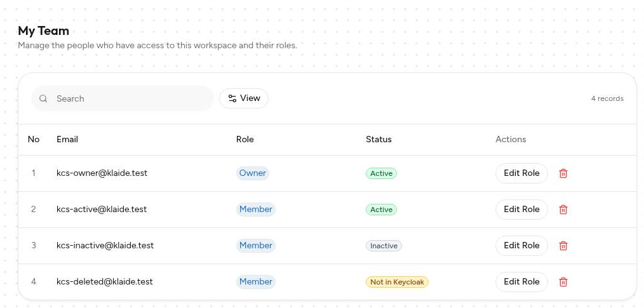The image size is (644, 308).
Task: Click Member badge for kcs-deleted@klaide.test
Action: pyautogui.click(x=256, y=282)
